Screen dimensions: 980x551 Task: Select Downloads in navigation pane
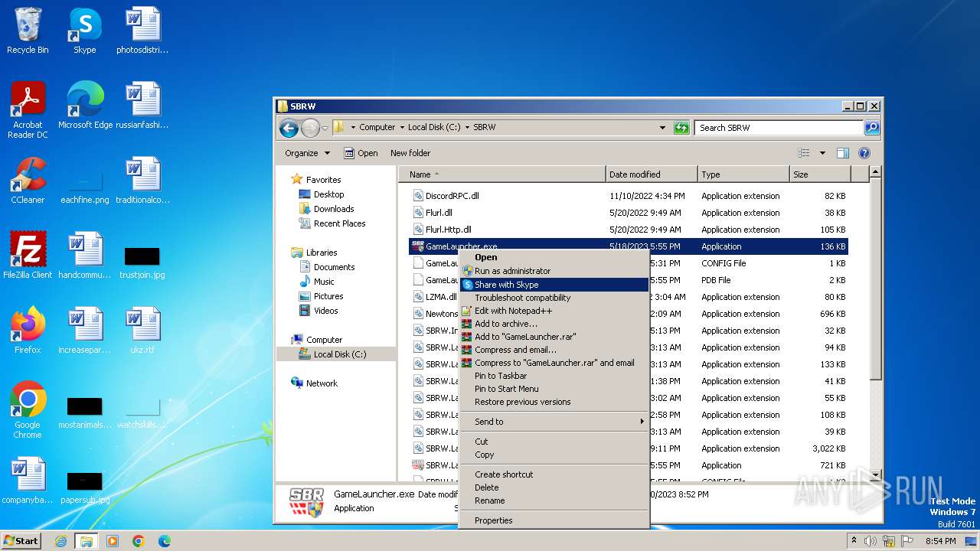(x=334, y=209)
